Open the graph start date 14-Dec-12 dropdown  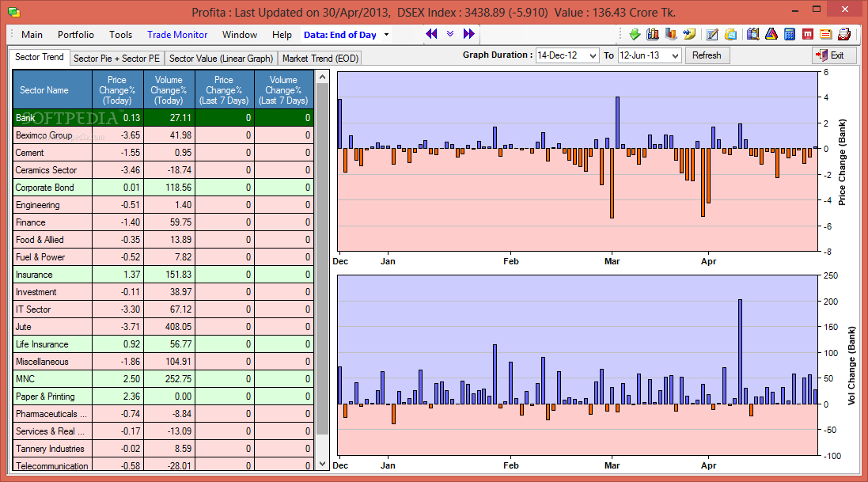click(x=593, y=55)
